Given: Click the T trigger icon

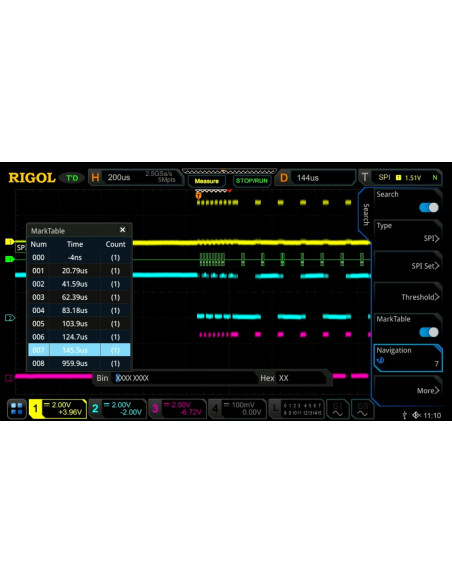Looking at the screenshot, I should point(365,177).
